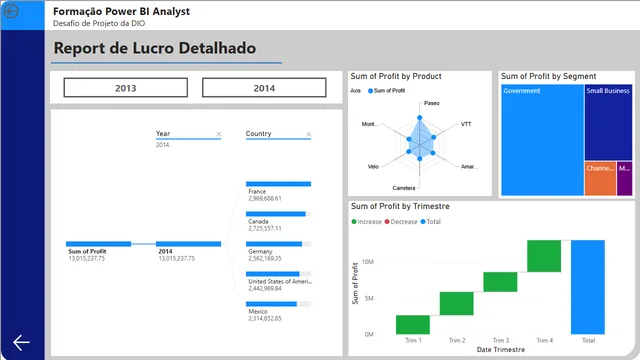Click the white left arrow in the sidebar
The height and width of the screenshot is (360, 640).
pyautogui.click(x=21, y=342)
